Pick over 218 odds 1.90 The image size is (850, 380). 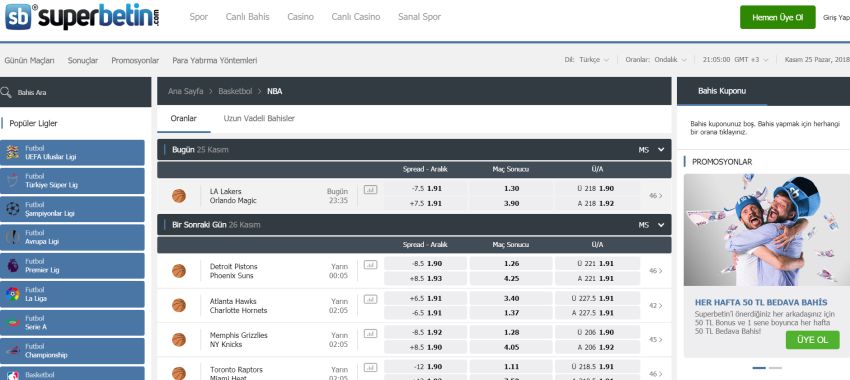point(597,189)
